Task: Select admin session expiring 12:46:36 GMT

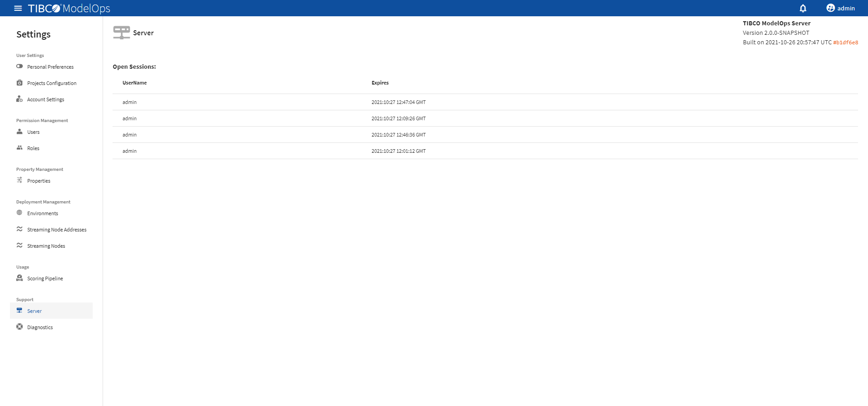Action: 485,135
